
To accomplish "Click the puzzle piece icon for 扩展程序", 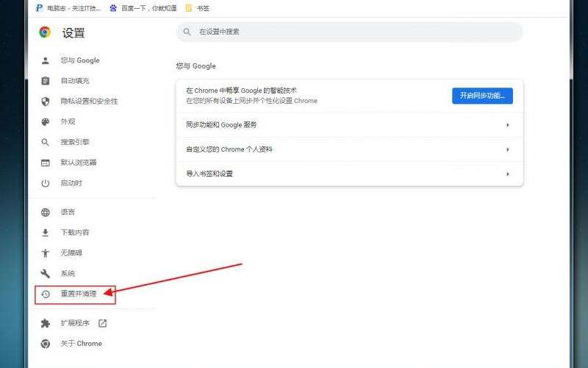I will 46,323.
